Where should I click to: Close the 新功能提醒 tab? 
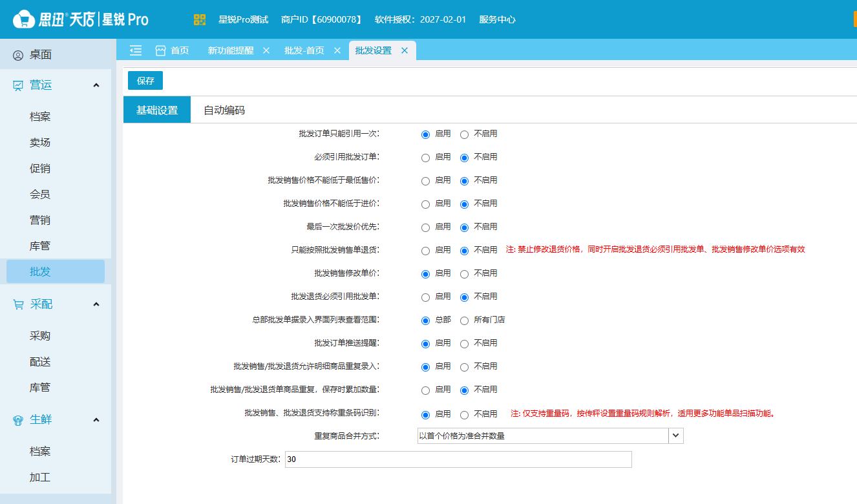tap(266, 50)
